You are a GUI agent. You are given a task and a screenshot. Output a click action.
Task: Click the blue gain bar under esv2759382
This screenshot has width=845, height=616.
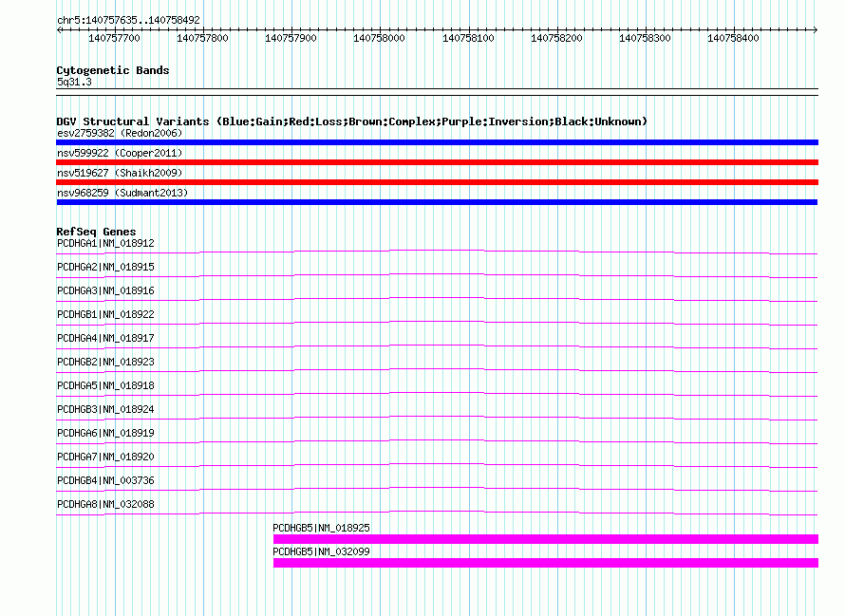pyautogui.click(x=437, y=142)
